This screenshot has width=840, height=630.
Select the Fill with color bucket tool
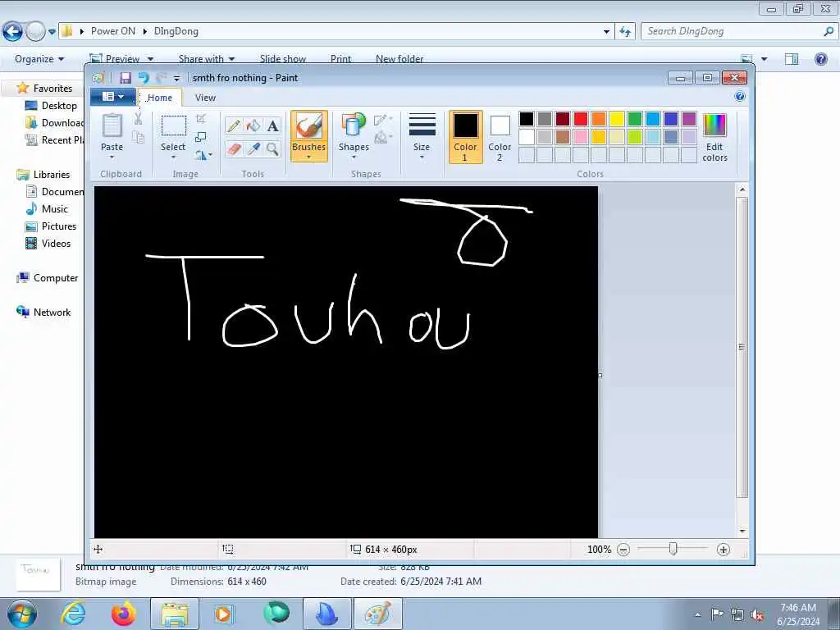tap(253, 126)
